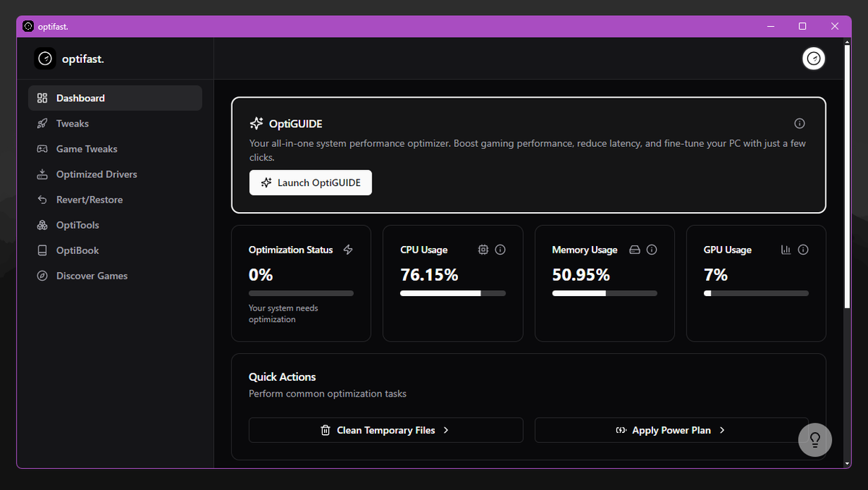
Task: Click the 76.15% CPU value
Action: (429, 275)
